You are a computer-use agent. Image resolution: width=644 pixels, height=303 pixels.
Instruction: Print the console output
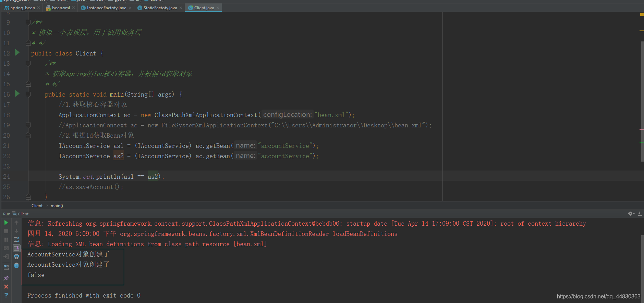click(16, 257)
